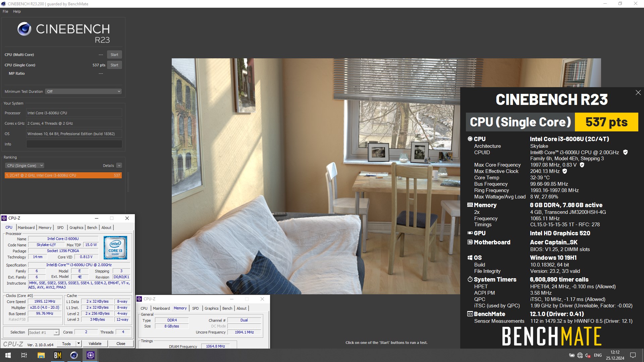Open Tools dropdown arrow in CPU-Z
644x362 pixels.
(x=78, y=344)
